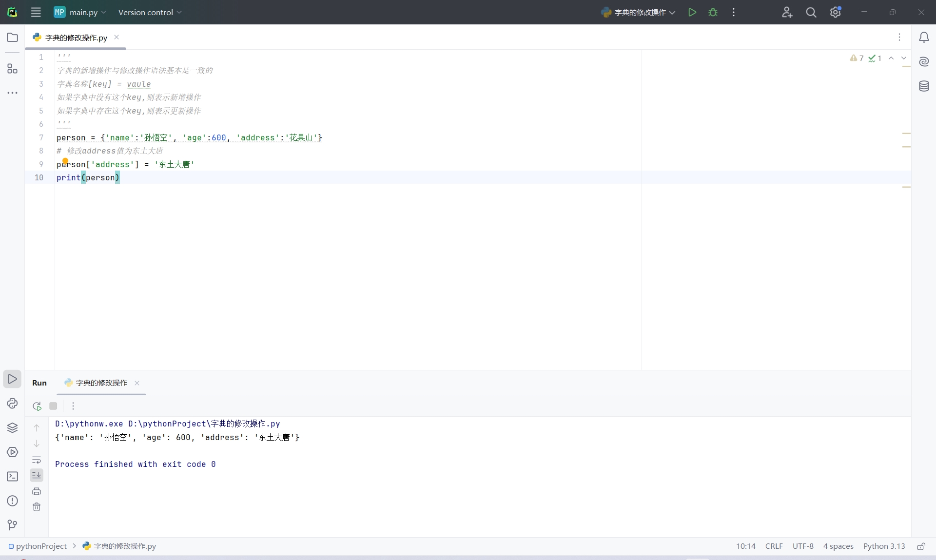936x560 pixels.
Task: Toggle soft-wrap in the run console
Action: click(x=37, y=460)
